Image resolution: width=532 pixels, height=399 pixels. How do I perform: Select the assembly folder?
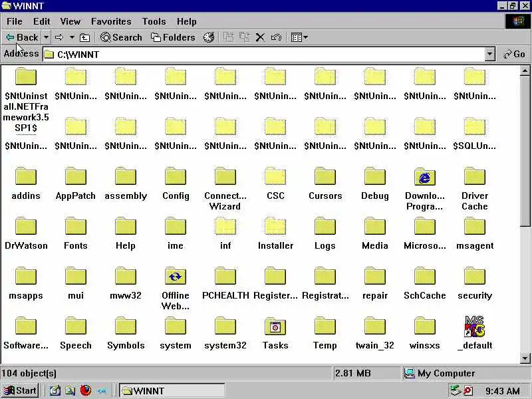pos(126,184)
